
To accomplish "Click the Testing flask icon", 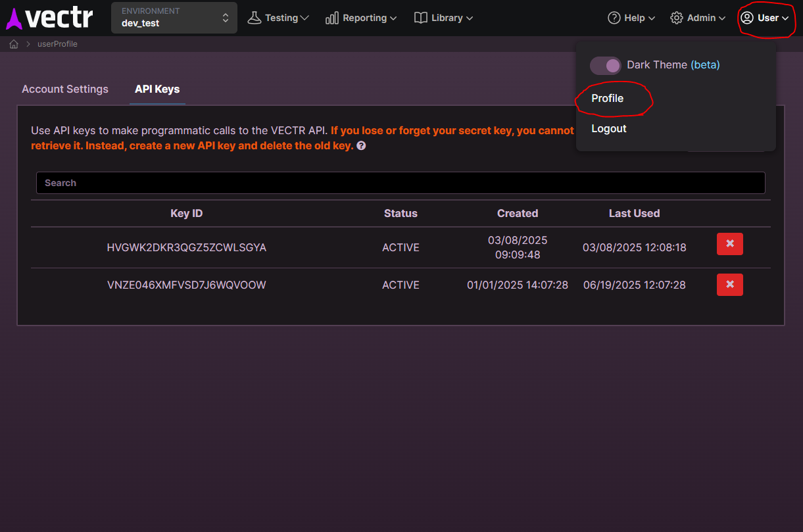I will (x=255, y=17).
